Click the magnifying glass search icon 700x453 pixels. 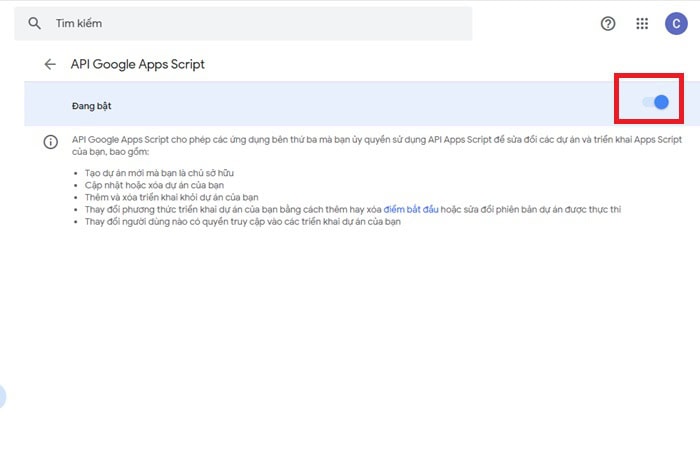point(36,23)
